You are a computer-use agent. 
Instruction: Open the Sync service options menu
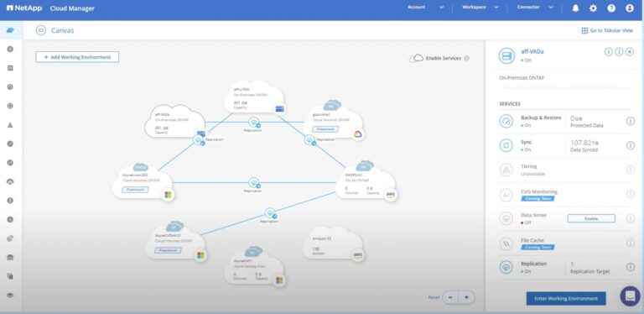tap(631, 145)
